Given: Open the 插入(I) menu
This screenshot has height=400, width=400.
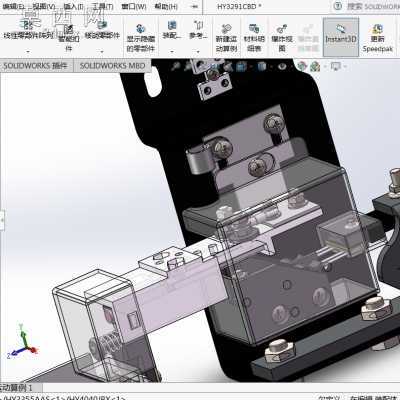Looking at the screenshot, I should pyautogui.click(x=73, y=6).
